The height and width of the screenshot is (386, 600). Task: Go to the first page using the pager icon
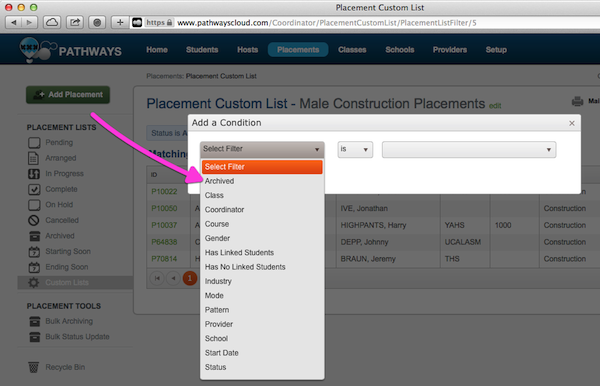pos(157,278)
